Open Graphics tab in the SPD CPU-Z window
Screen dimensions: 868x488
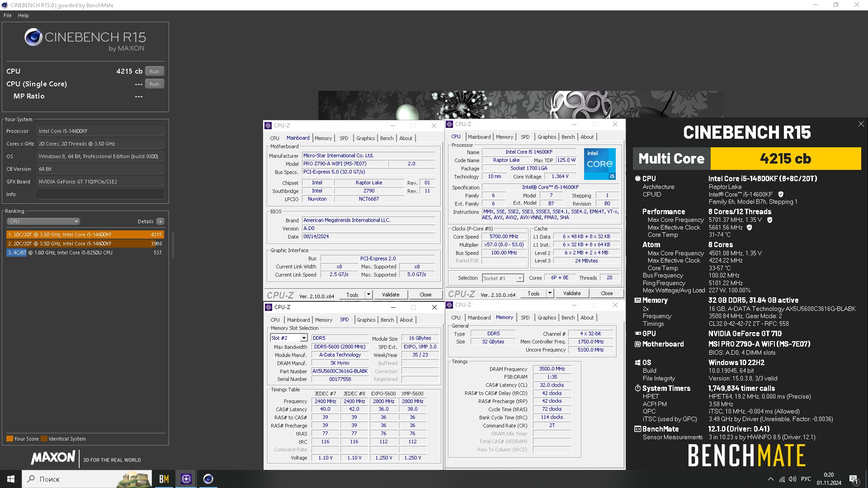coord(366,320)
